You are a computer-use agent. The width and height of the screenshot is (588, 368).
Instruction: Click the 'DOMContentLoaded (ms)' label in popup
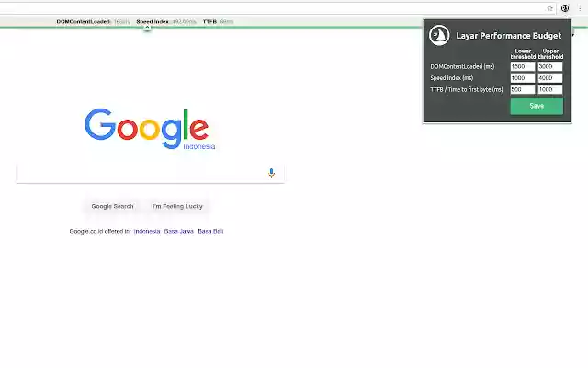coord(462,66)
